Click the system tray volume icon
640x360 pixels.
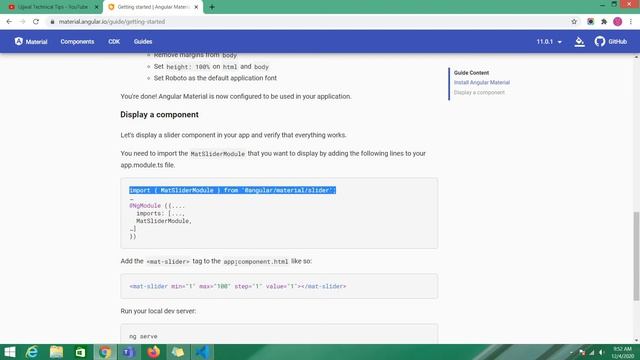(602, 352)
